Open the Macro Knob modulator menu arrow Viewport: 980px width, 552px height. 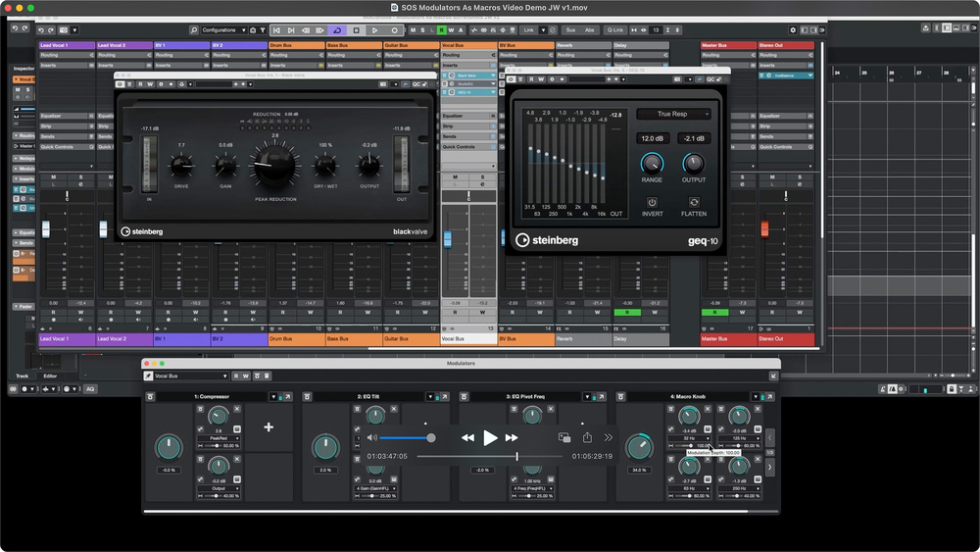tap(756, 397)
